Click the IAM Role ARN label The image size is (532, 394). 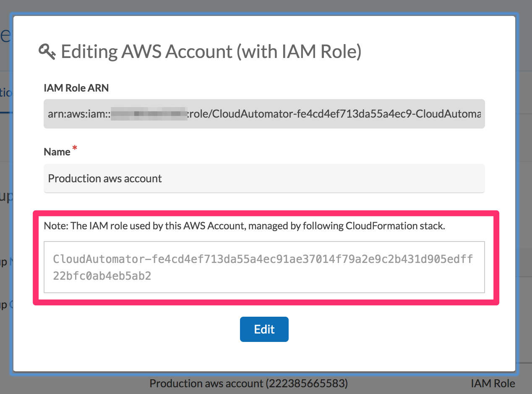76,88
